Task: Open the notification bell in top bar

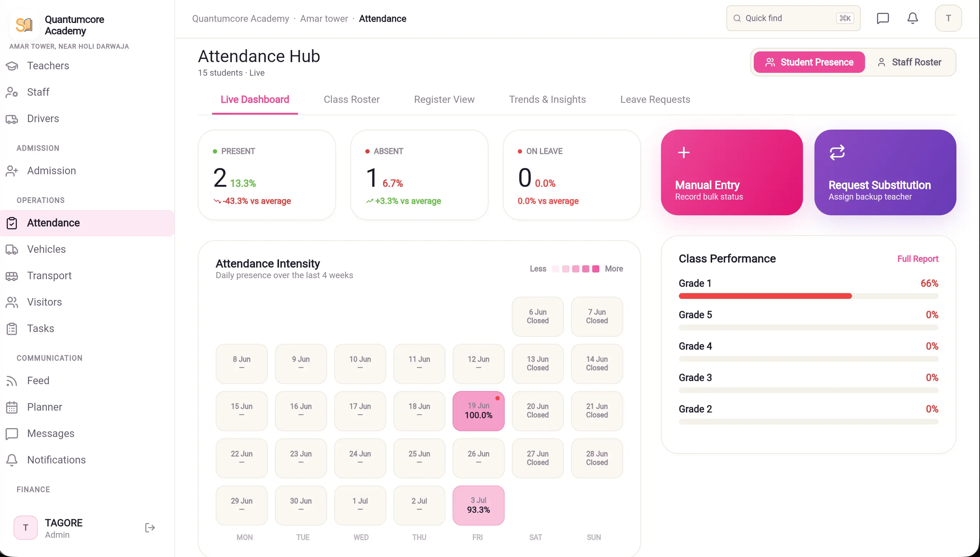Action: [x=912, y=18]
